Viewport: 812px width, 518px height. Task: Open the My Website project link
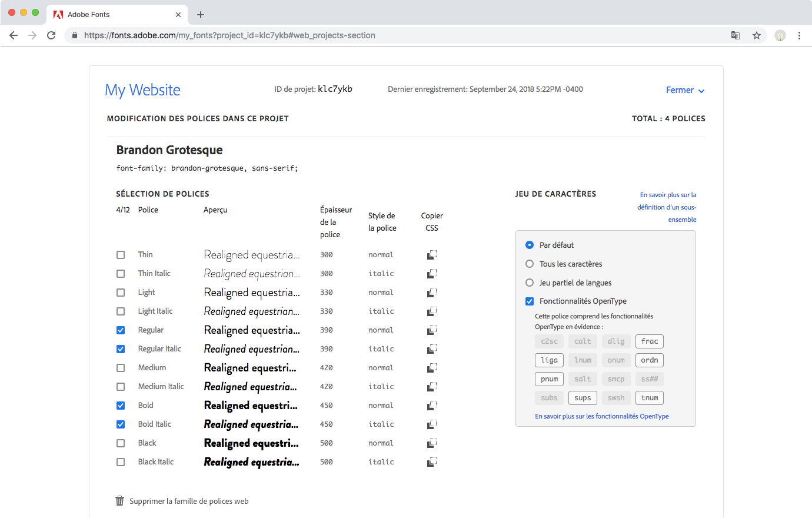click(142, 89)
